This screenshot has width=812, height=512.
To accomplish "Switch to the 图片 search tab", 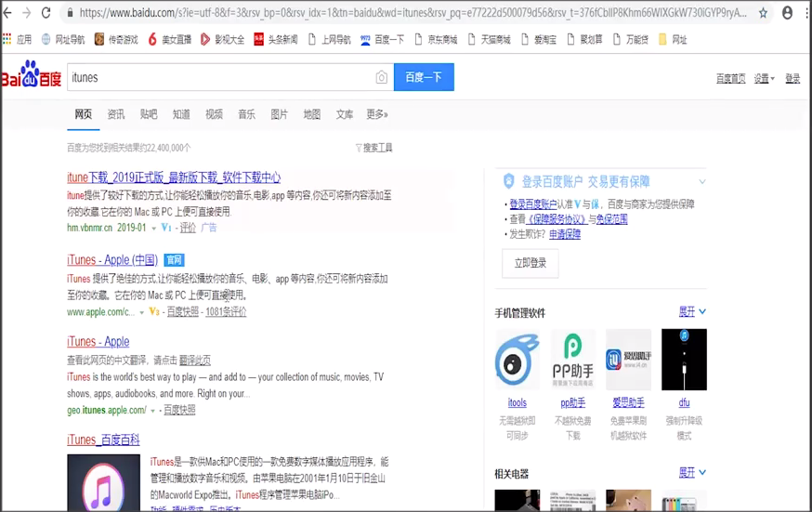I will click(x=279, y=114).
